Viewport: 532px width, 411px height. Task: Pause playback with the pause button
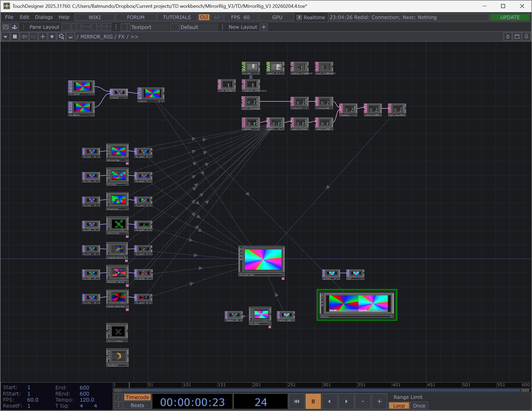coord(313,401)
